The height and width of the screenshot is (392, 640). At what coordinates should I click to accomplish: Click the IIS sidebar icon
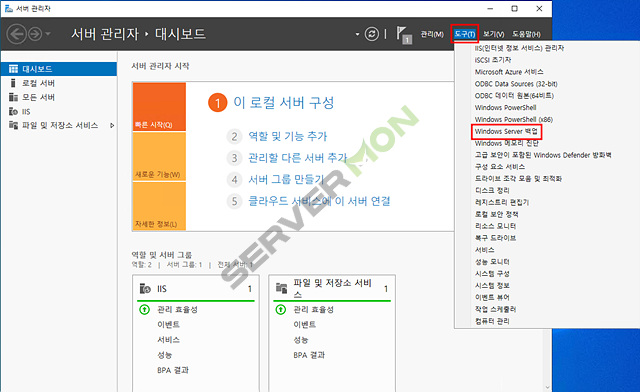13,111
